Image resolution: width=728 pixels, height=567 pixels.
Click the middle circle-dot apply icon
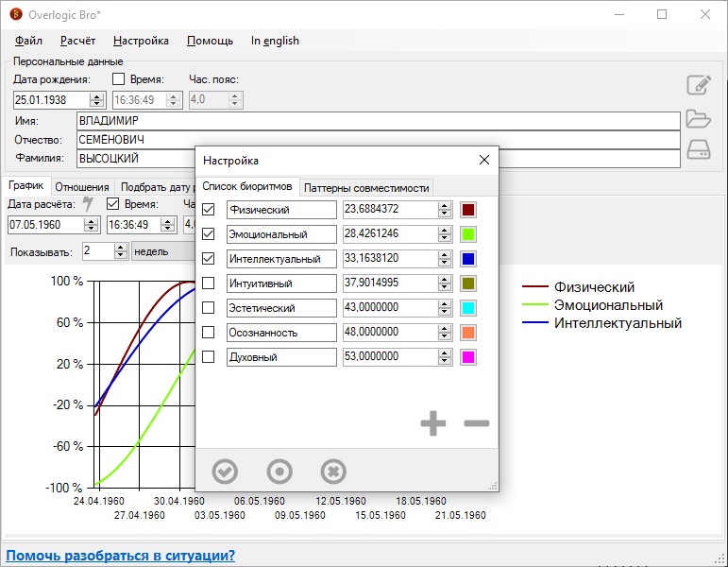click(x=279, y=471)
